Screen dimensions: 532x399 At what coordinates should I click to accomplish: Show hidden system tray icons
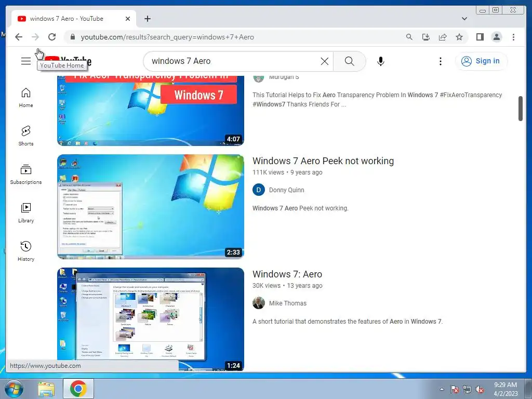point(442,390)
